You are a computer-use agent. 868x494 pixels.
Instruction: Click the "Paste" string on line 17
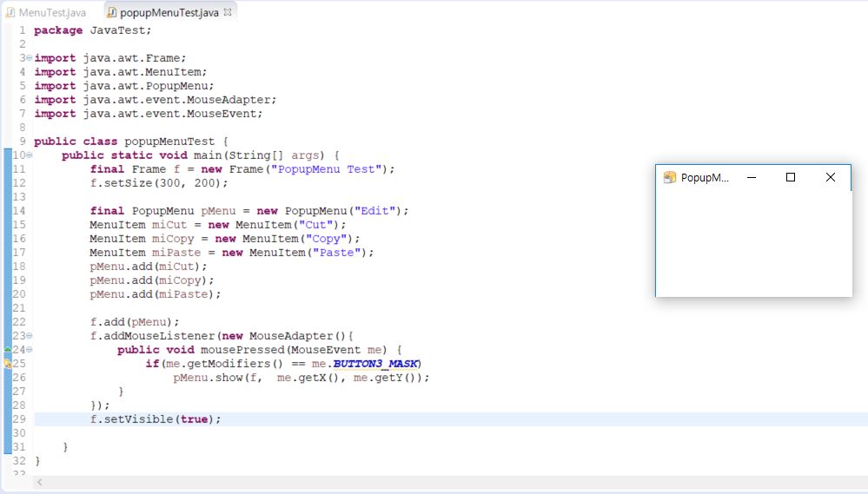tap(336, 253)
